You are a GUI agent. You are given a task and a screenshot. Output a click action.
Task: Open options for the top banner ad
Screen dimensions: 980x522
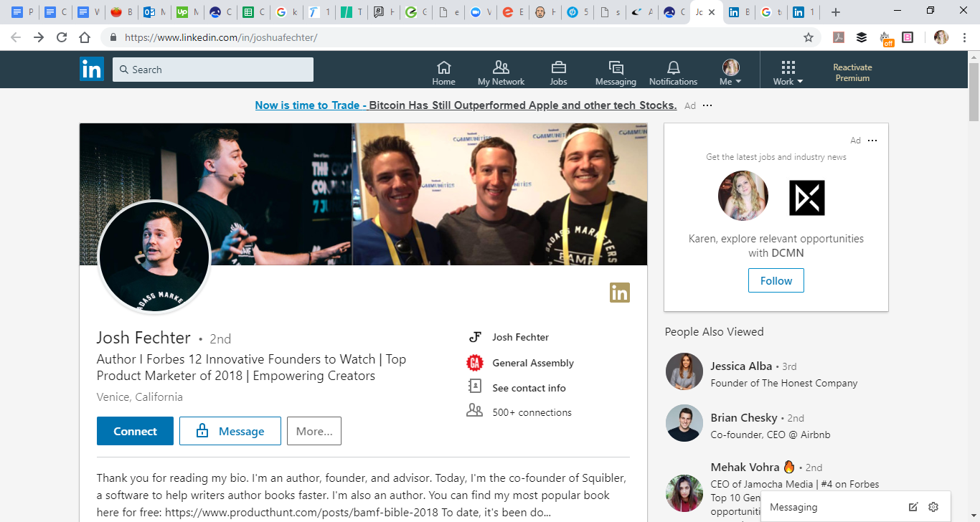click(707, 105)
